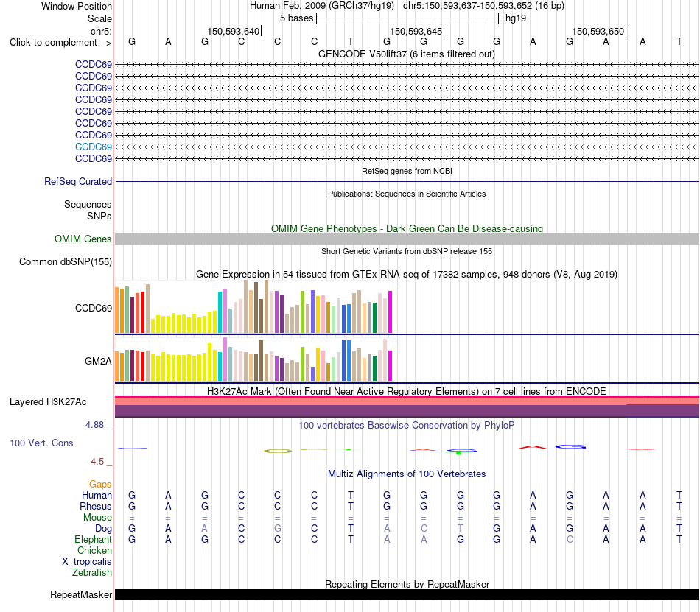
Task: Click the 100 Vert. Cons label
Action: (x=41, y=443)
